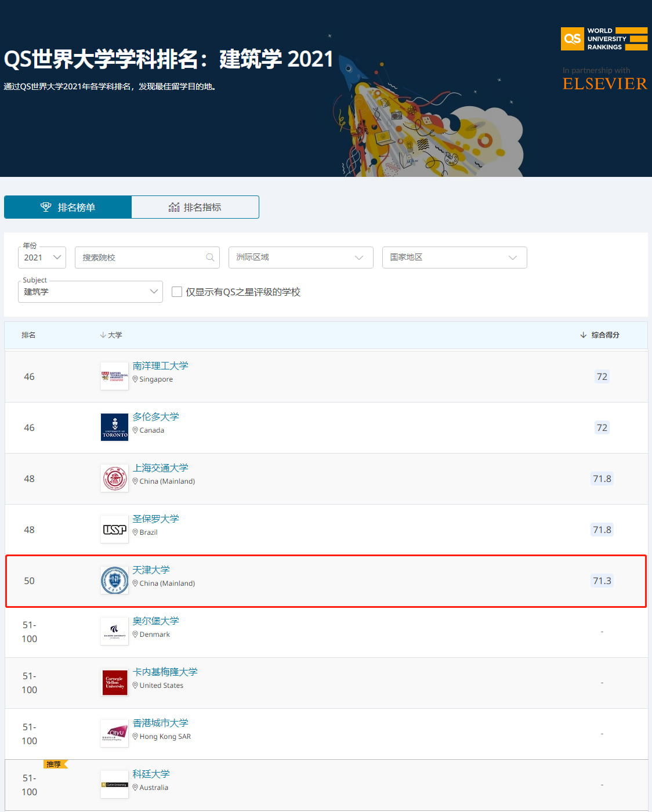Screen dimensions: 652x812
Task: Click 南洋理工大学 score 72
Action: click(x=602, y=376)
